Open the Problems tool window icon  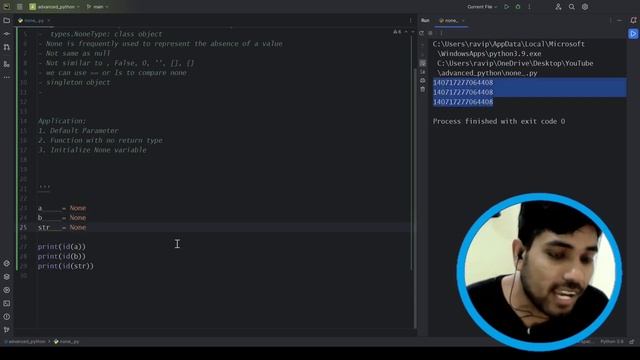click(7, 317)
